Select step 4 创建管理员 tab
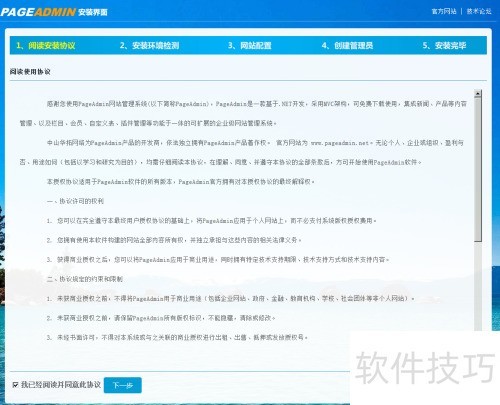 pyautogui.click(x=347, y=46)
